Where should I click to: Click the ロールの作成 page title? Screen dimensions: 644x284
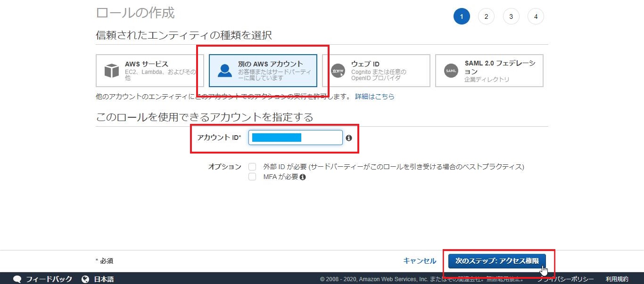pyautogui.click(x=135, y=13)
